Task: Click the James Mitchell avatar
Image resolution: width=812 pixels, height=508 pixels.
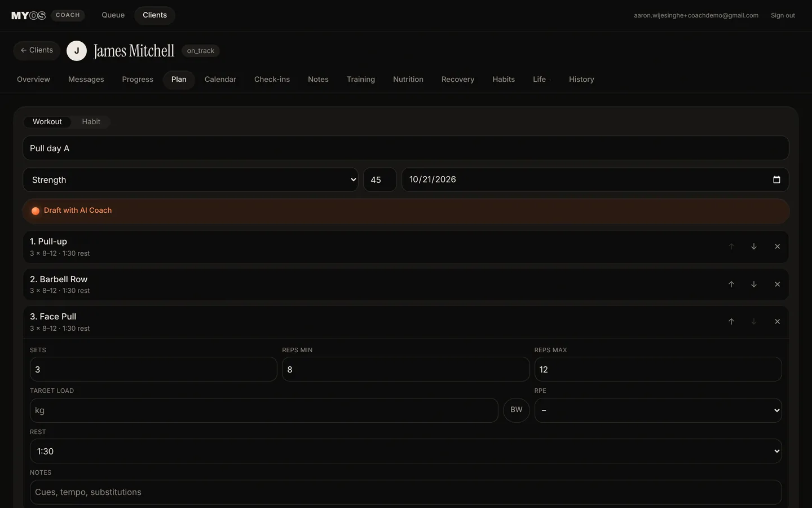Action: [77, 51]
